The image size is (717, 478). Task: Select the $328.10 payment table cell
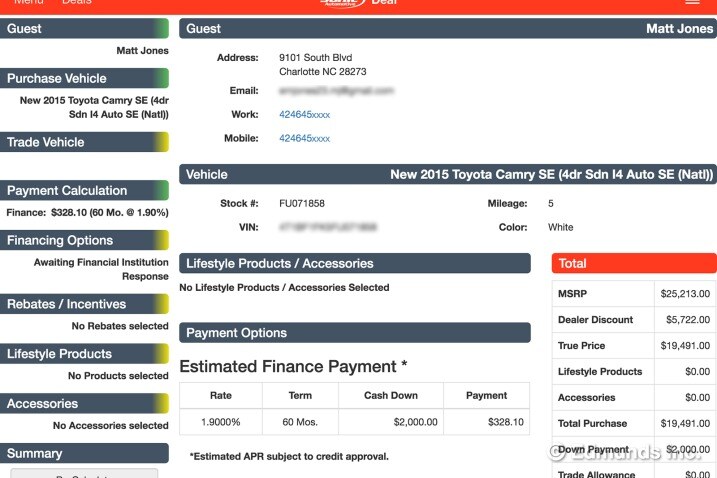point(487,422)
